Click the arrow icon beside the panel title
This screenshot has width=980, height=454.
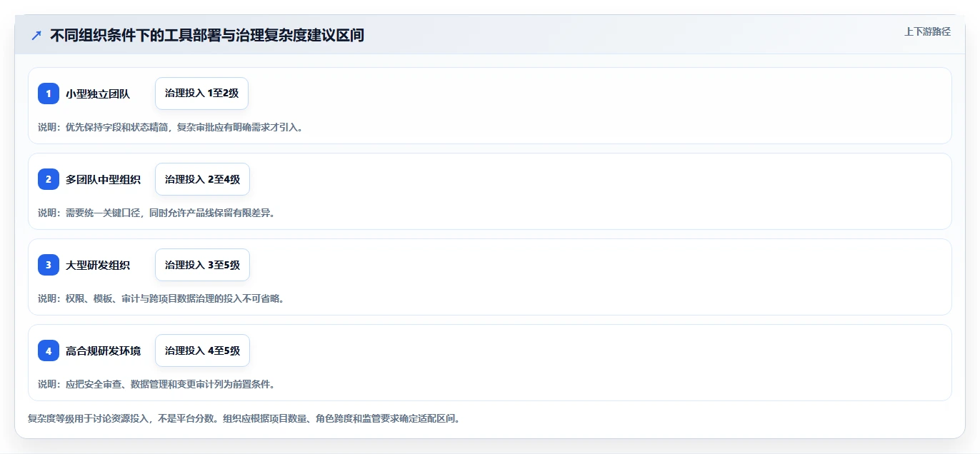(x=36, y=35)
